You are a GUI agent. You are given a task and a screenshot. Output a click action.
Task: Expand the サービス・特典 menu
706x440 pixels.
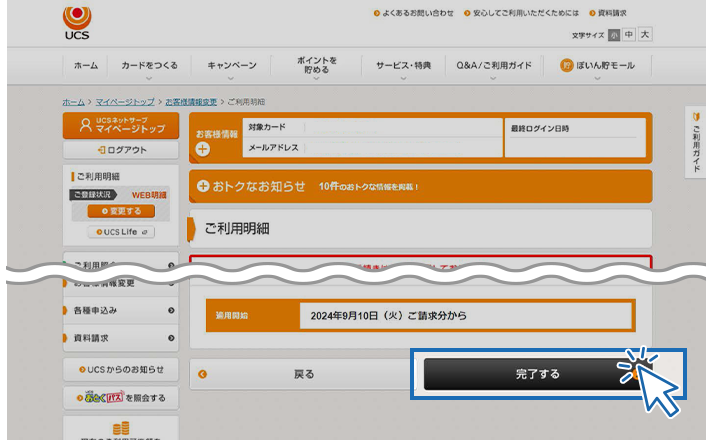coord(403,66)
